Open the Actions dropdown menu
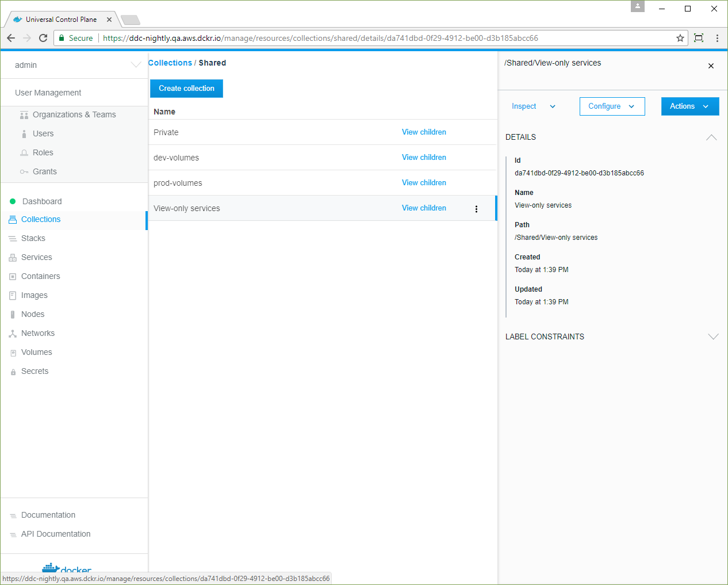 click(689, 106)
